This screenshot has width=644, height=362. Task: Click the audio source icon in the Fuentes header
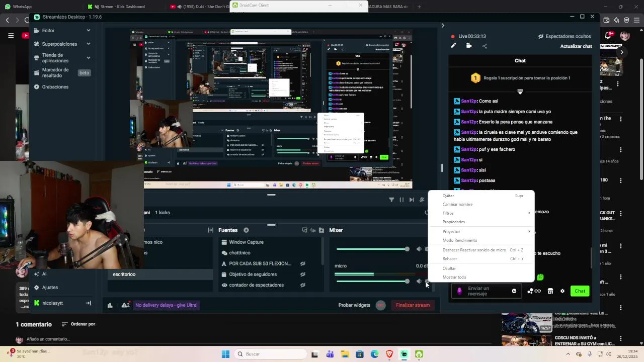click(313, 230)
